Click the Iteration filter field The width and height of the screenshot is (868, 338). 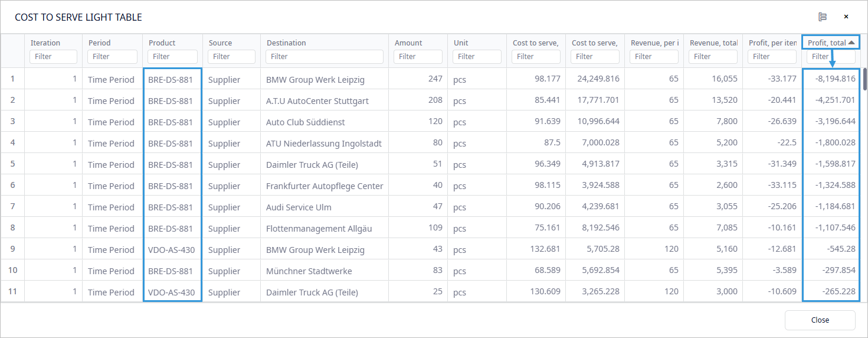pos(53,57)
